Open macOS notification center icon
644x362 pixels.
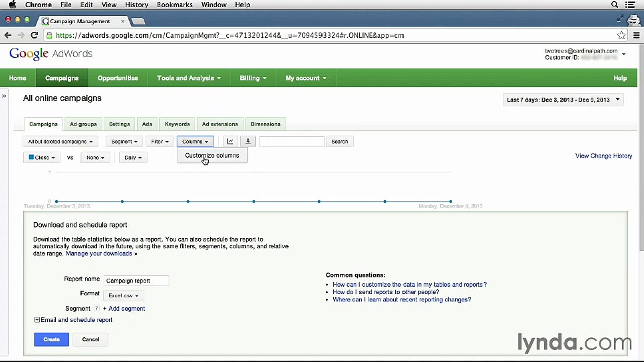click(630, 5)
